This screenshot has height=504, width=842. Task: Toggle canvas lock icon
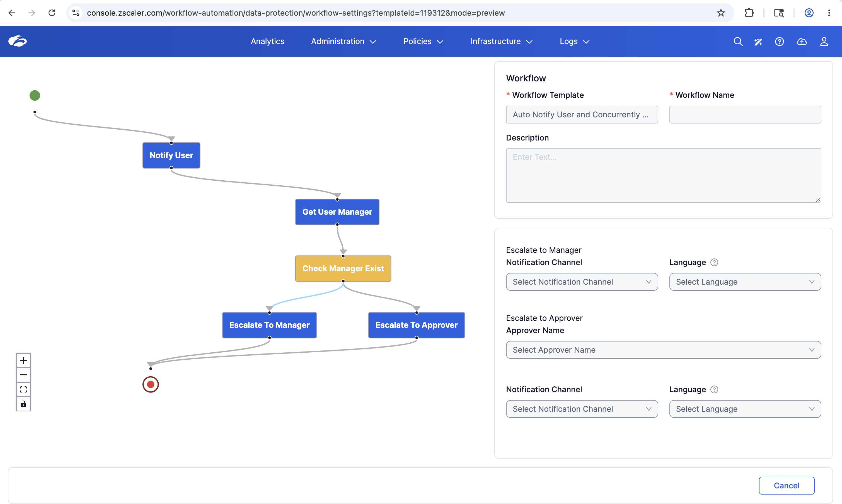(x=23, y=404)
